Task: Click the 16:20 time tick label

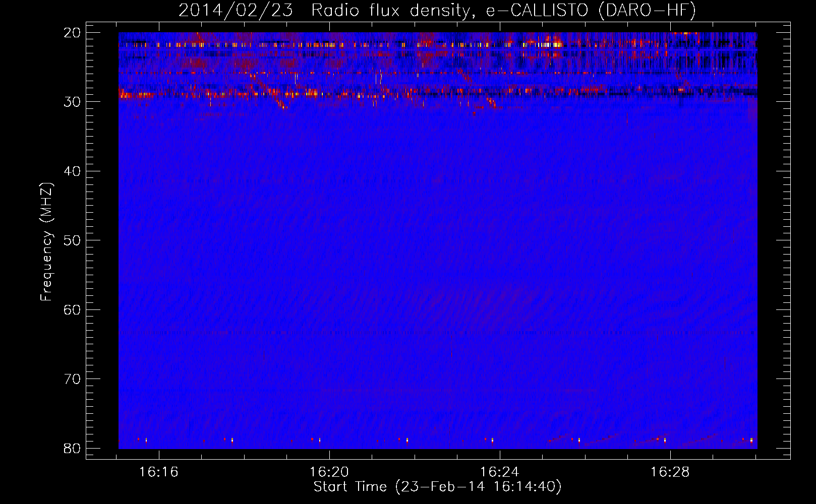Action: click(x=329, y=472)
